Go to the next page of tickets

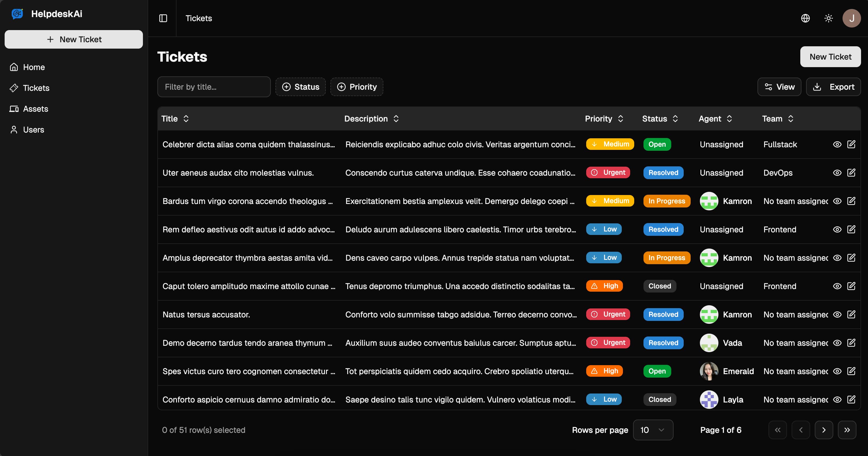pyautogui.click(x=824, y=430)
